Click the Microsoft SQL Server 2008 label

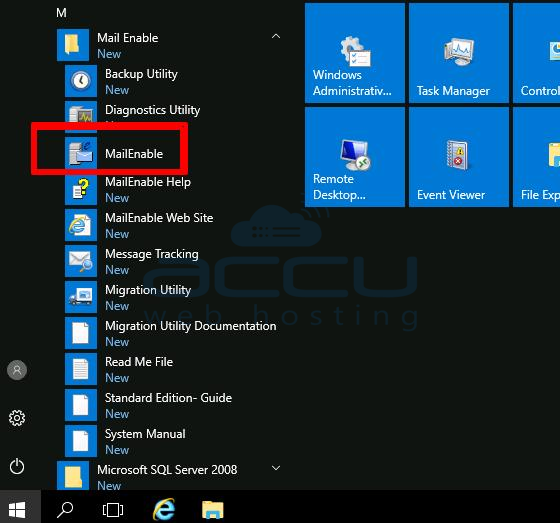tap(167, 470)
